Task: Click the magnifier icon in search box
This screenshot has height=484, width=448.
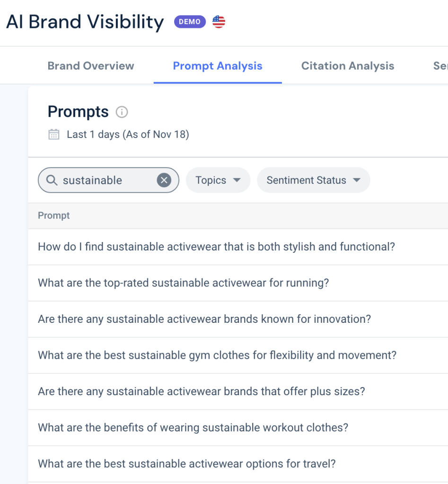Action: pos(52,180)
